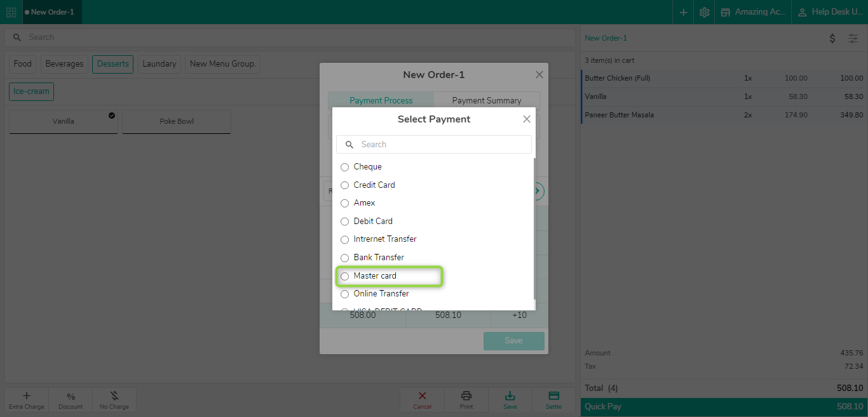Click the payment list scrollbar

[534, 228]
